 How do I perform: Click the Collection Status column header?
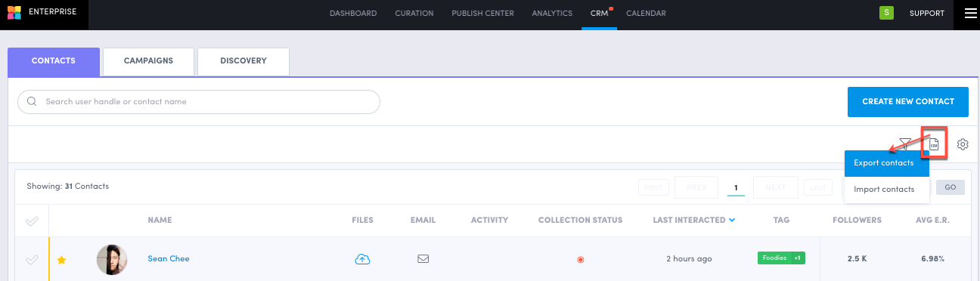coord(580,221)
